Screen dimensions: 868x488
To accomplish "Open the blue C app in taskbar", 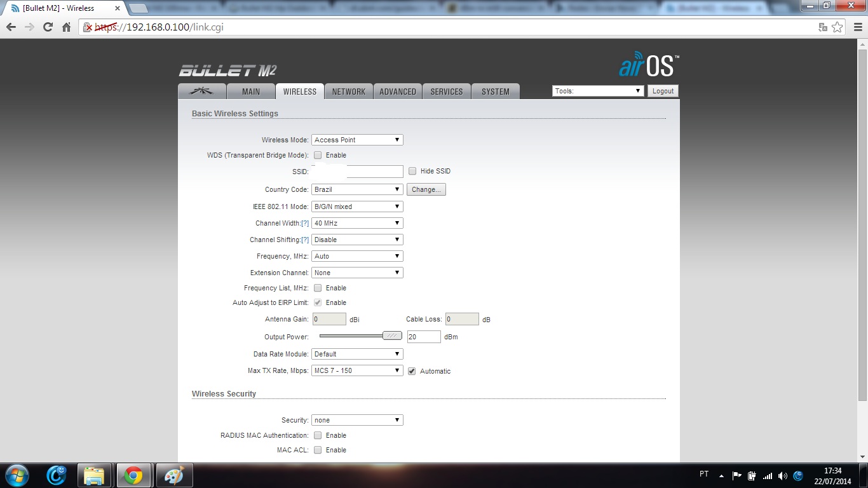I will [x=57, y=475].
